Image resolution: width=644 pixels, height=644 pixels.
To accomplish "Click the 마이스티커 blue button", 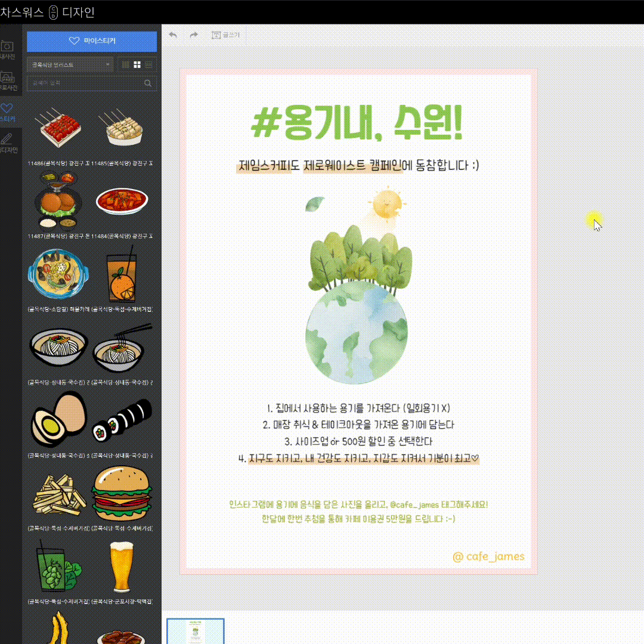I will point(92,41).
